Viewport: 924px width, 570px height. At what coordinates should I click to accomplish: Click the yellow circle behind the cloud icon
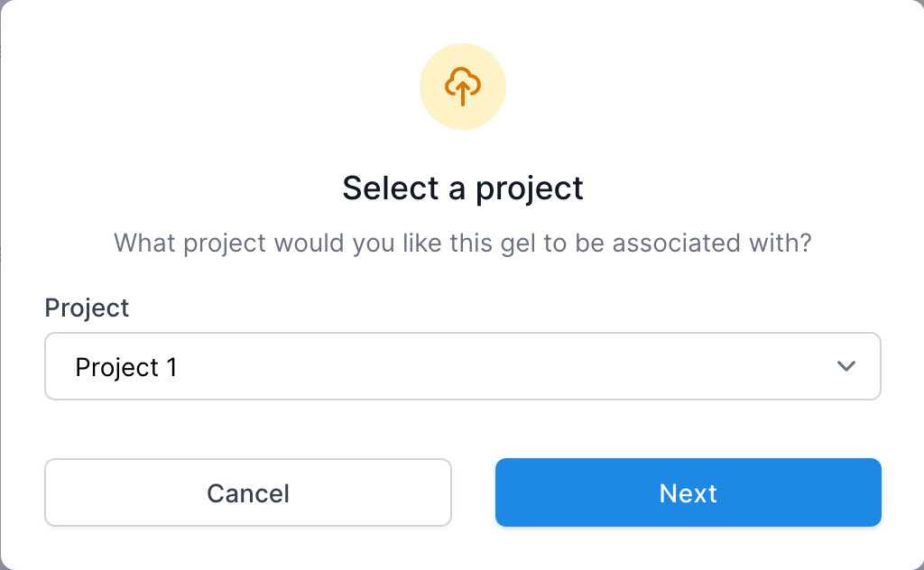click(463, 87)
